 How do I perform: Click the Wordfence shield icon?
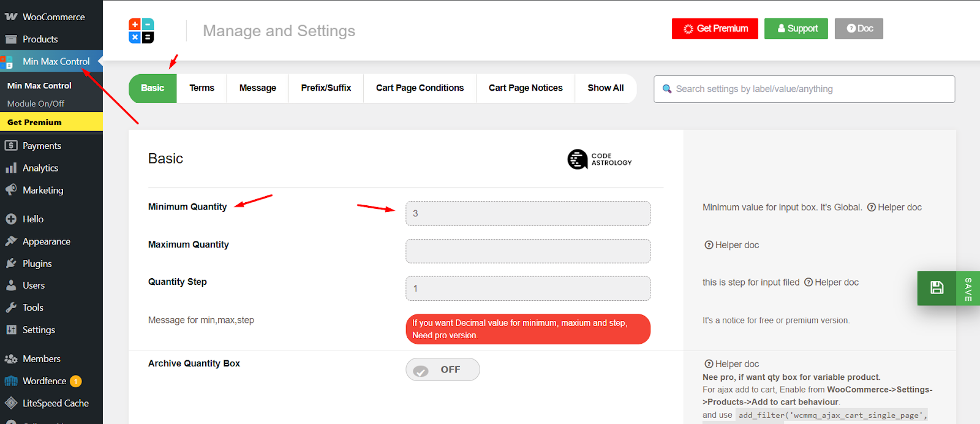(x=11, y=381)
